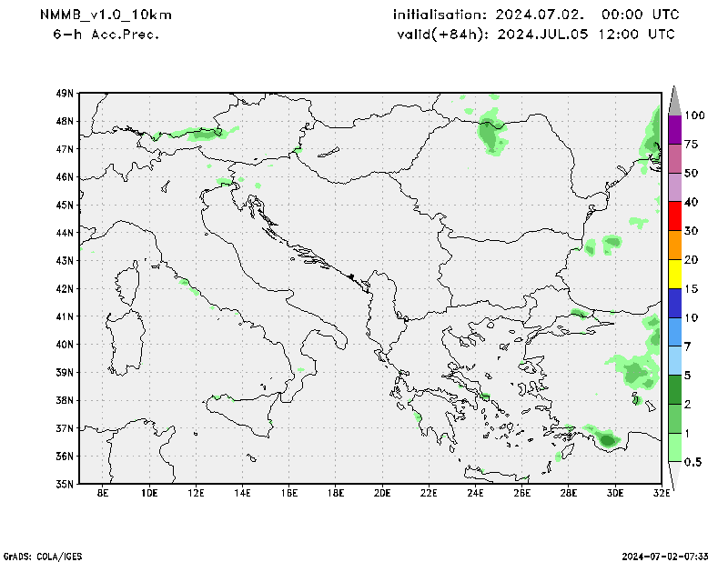Click the valid(+84h) forecast time text
The height and width of the screenshot is (562, 728).
coord(536,35)
